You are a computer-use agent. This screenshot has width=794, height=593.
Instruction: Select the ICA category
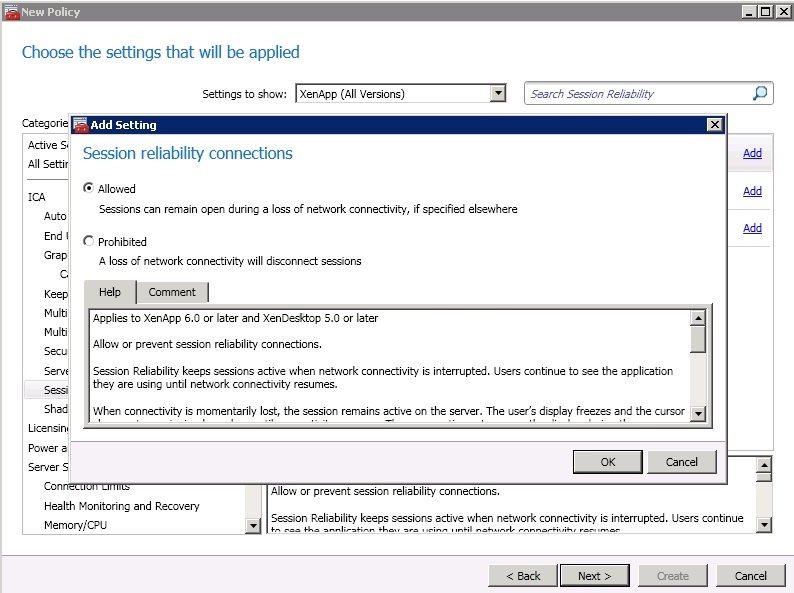click(x=36, y=197)
